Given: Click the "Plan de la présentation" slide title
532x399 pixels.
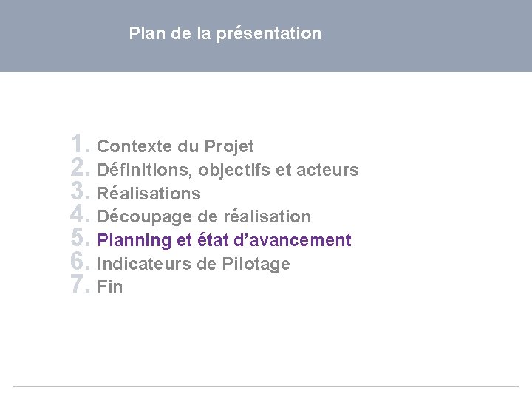Looking at the screenshot, I should click(x=225, y=34).
